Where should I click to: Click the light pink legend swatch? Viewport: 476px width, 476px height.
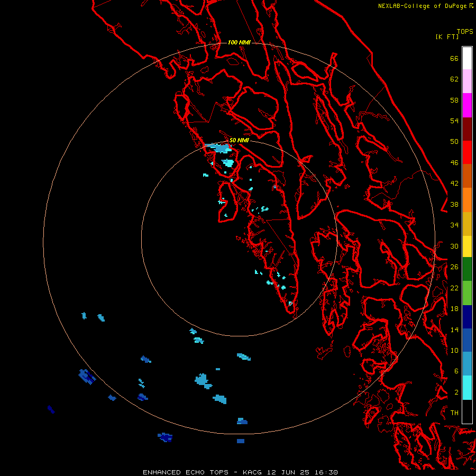[x=467, y=81]
